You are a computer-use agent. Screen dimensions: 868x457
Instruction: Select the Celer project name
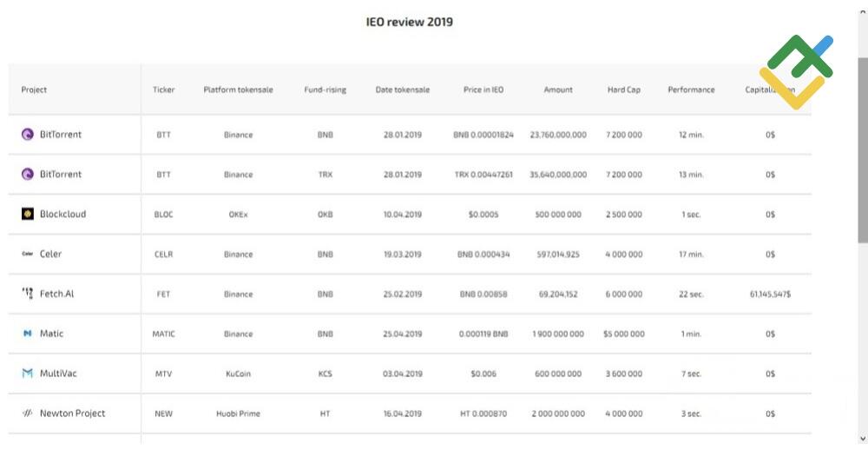click(50, 254)
